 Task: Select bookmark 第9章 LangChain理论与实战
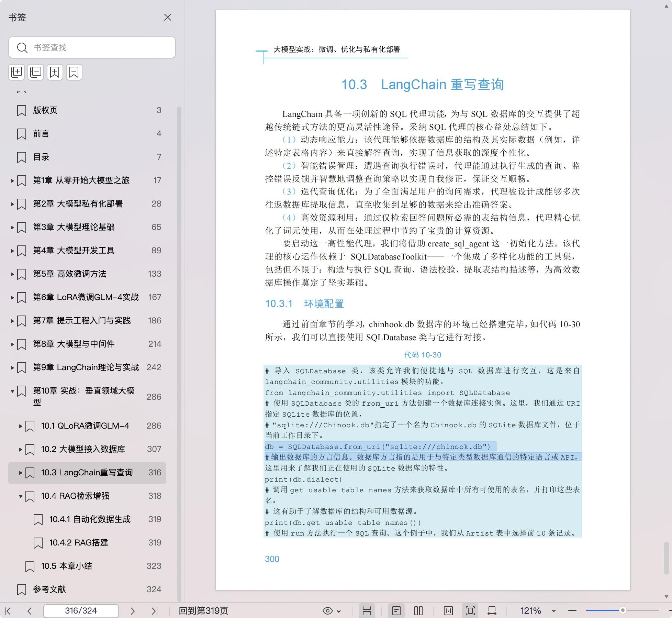pyautogui.click(x=86, y=367)
